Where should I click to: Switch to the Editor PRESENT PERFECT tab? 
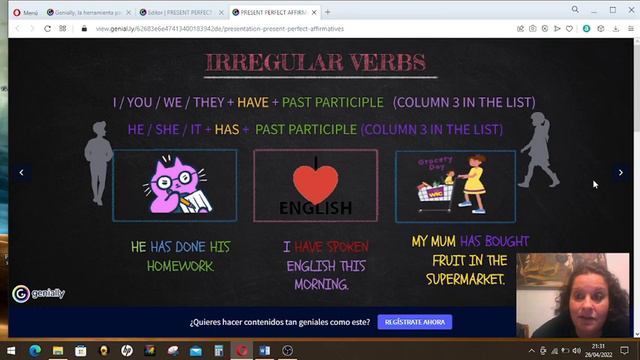(176, 13)
